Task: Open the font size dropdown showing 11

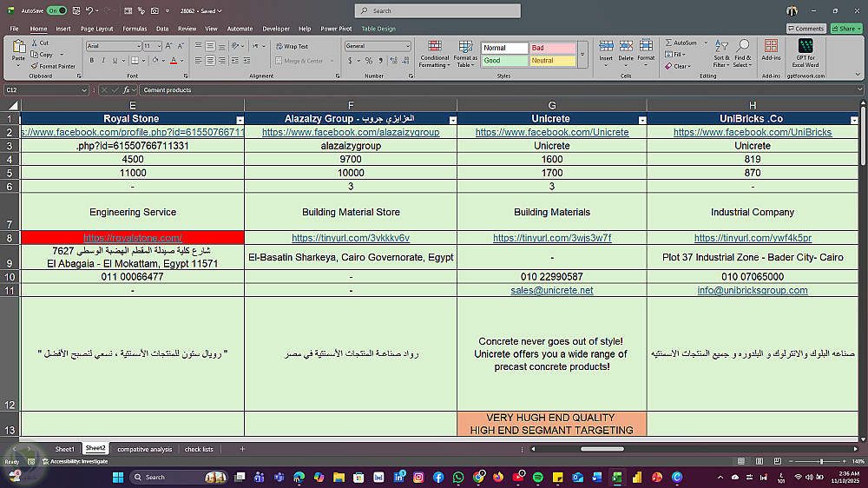Action: [159, 47]
